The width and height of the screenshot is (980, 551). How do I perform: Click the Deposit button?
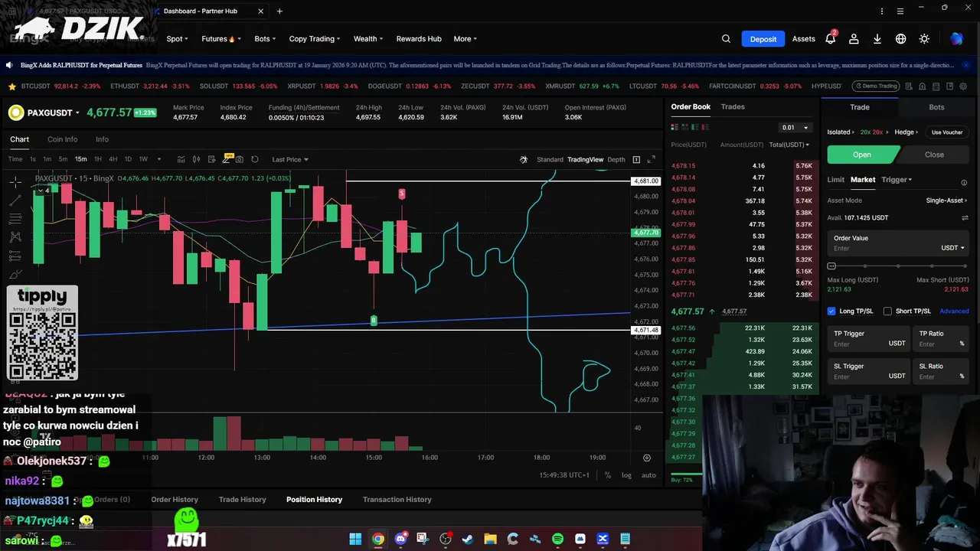point(763,39)
